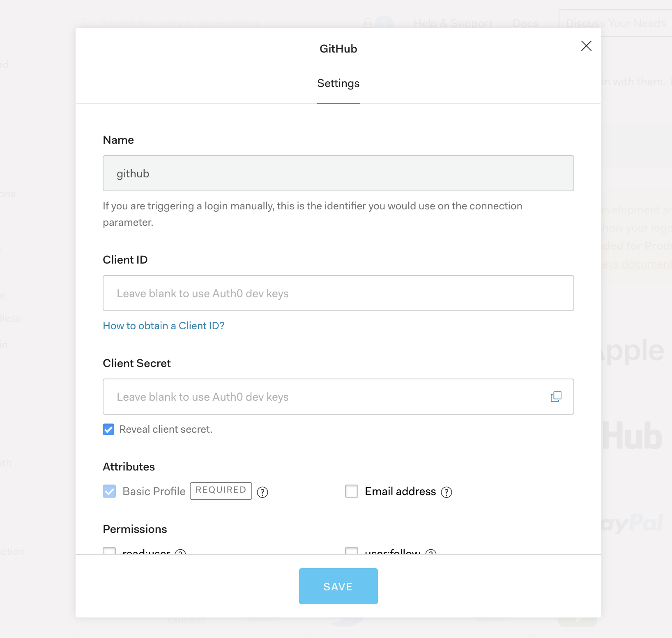Screen dimensions: 672x638
Task: Open the Docs menu item
Action: coord(525,23)
